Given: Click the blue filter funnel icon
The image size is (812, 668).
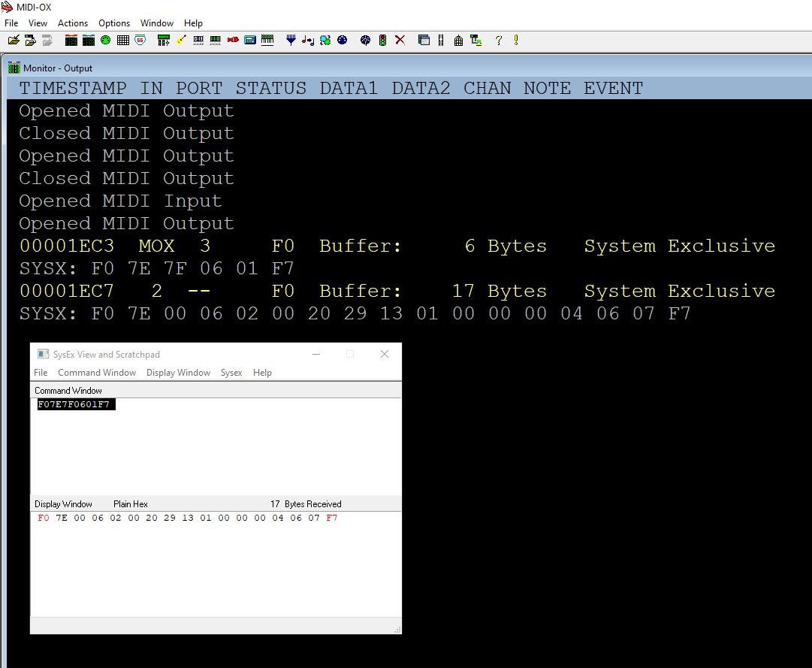Looking at the screenshot, I should click(291, 41).
